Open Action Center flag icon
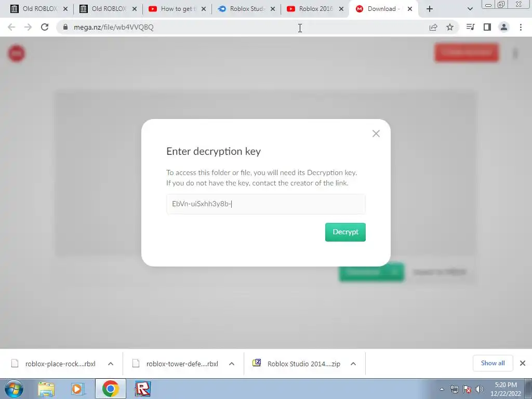This screenshot has width=532, height=399. pyautogui.click(x=467, y=389)
